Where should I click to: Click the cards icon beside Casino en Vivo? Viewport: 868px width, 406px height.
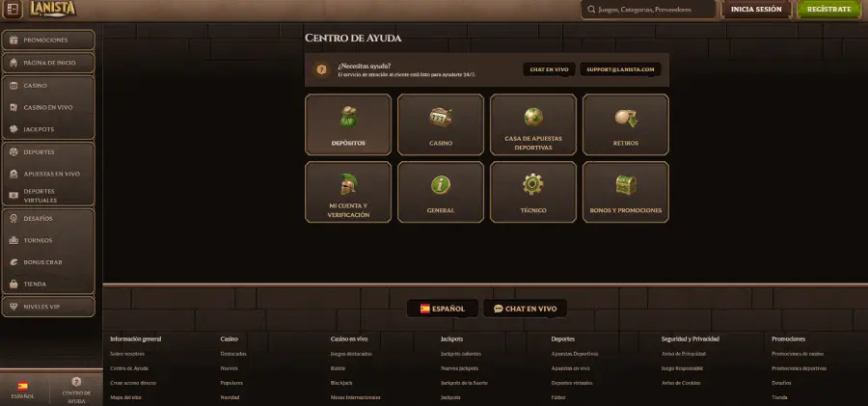(x=14, y=107)
